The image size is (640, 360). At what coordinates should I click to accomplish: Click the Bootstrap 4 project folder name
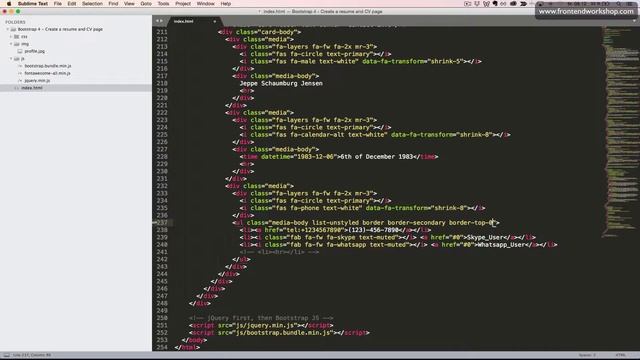[x=60, y=29]
